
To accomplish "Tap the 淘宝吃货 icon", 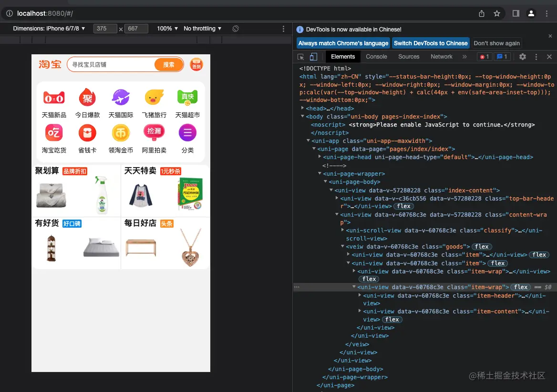I will tap(54, 133).
